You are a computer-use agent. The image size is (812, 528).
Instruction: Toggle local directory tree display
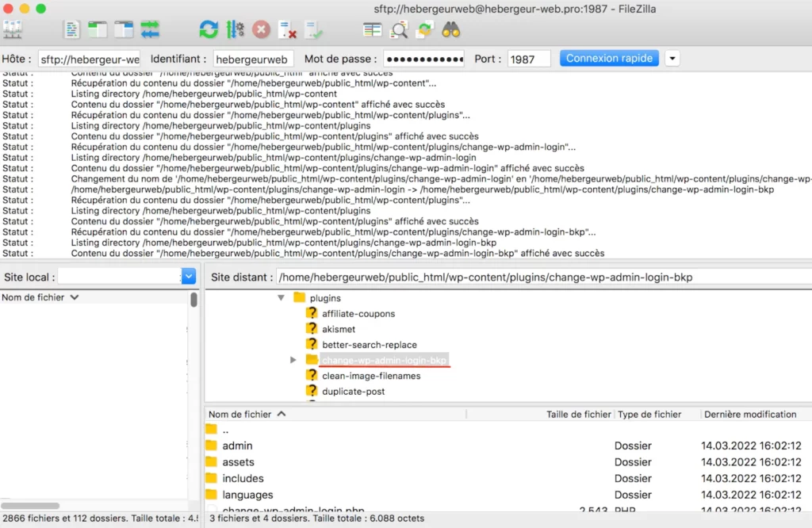[98, 30]
